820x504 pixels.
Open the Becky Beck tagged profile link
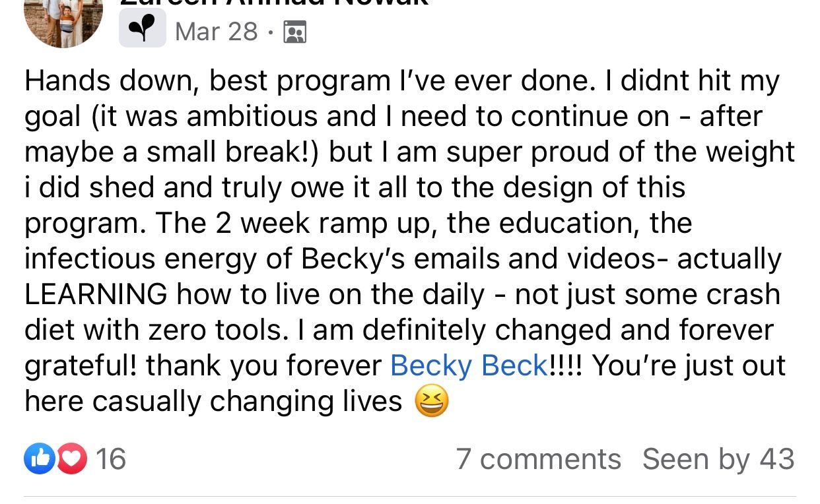[469, 365]
